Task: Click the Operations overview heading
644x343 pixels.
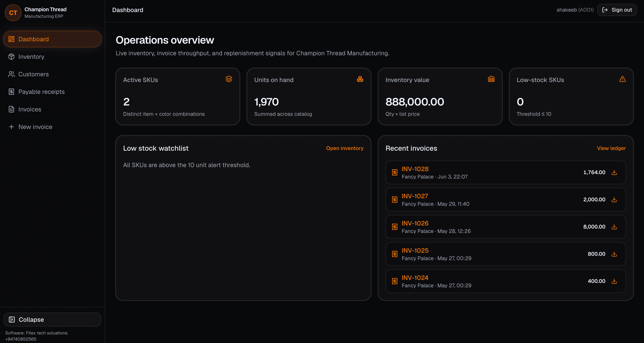Action: (x=165, y=40)
